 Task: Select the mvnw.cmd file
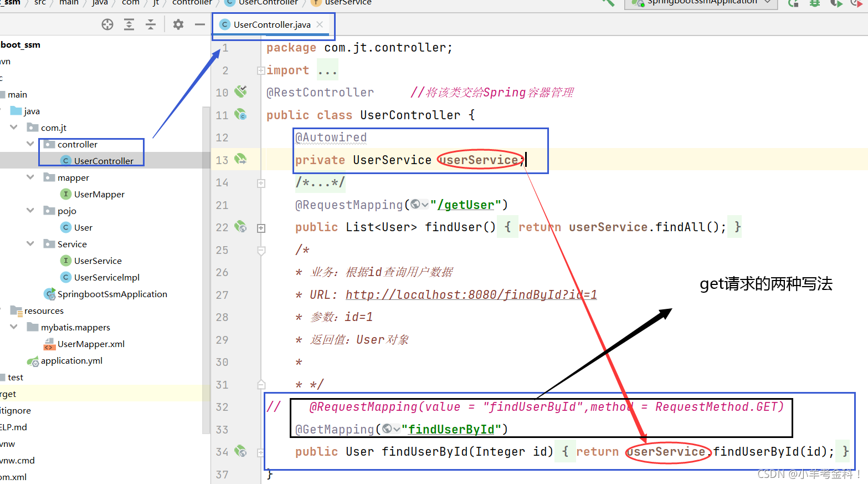(17, 460)
